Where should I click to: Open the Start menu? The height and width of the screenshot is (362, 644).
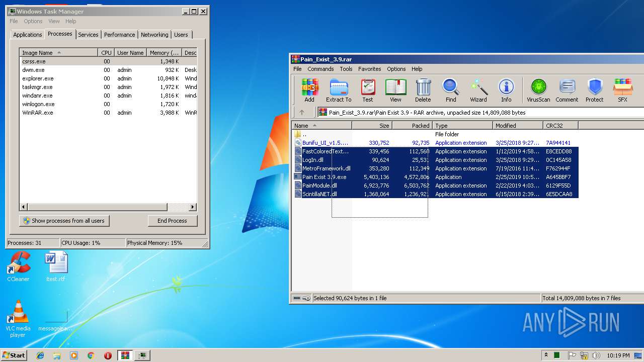(14, 355)
